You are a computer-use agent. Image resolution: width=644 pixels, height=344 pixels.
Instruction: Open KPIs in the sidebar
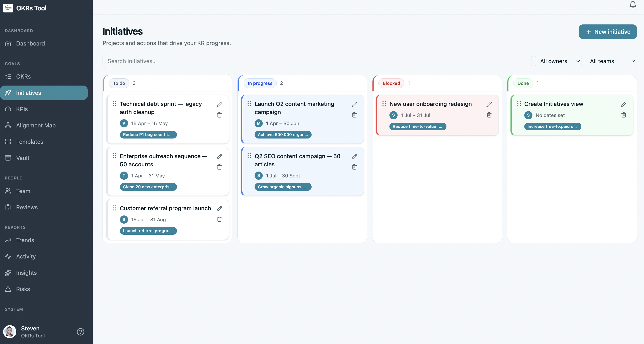22,109
